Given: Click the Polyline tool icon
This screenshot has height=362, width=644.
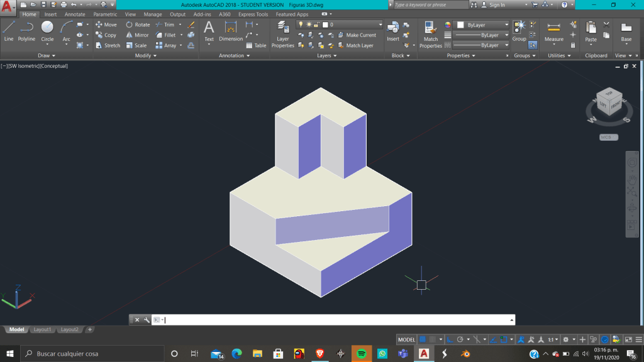Looking at the screenshot, I should (26, 30).
